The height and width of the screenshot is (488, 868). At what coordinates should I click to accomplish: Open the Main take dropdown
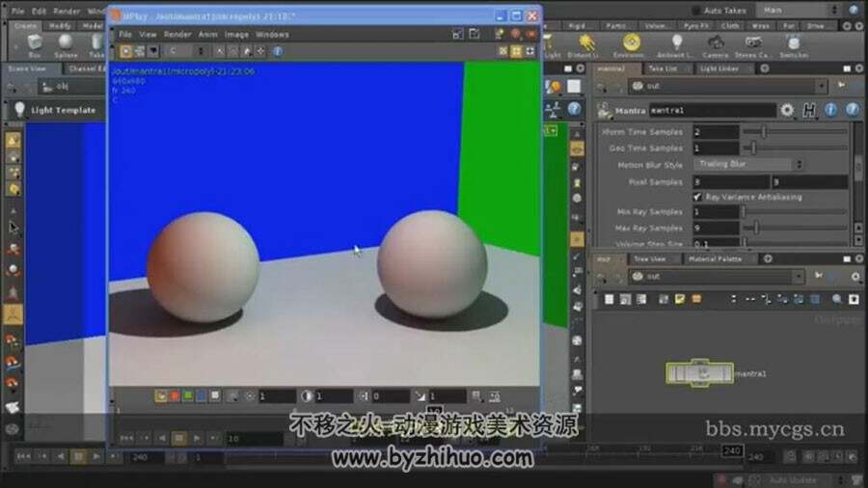800,10
